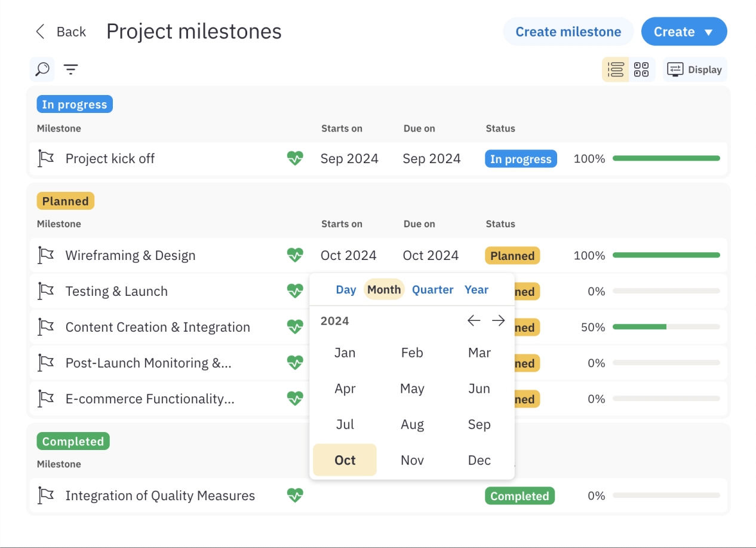Choose Apr in the month picker
The image size is (756, 548).
click(345, 388)
